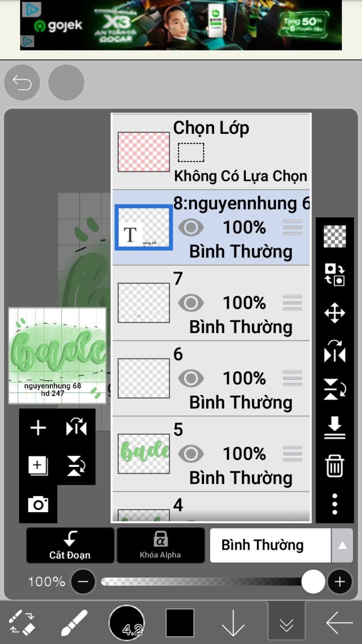Screen dimensions: 362x644
Task: Tap the undo arrow button
Action: (x=22, y=82)
